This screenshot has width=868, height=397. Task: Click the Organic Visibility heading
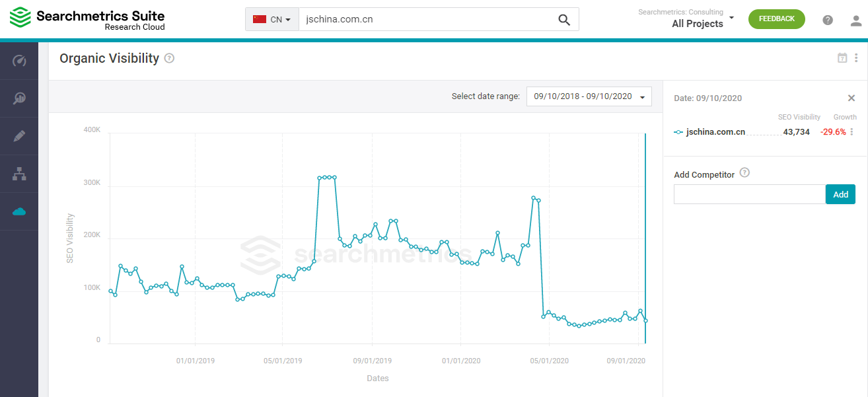pyautogui.click(x=110, y=58)
